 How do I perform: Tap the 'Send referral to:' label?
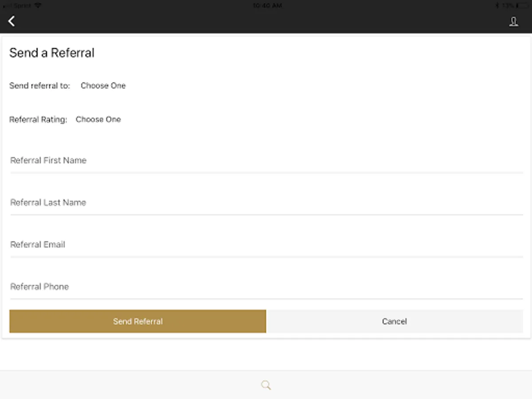[x=40, y=86]
